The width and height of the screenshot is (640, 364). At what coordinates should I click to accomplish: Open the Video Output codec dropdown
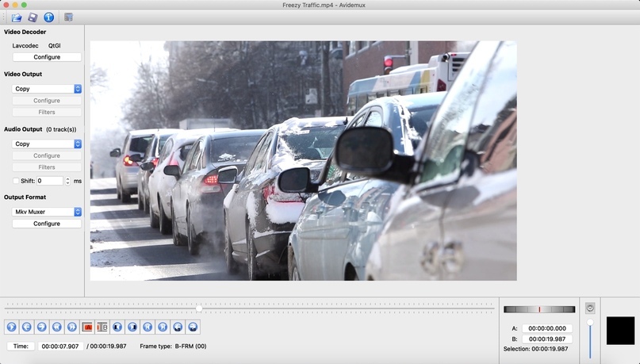pyautogui.click(x=47, y=89)
